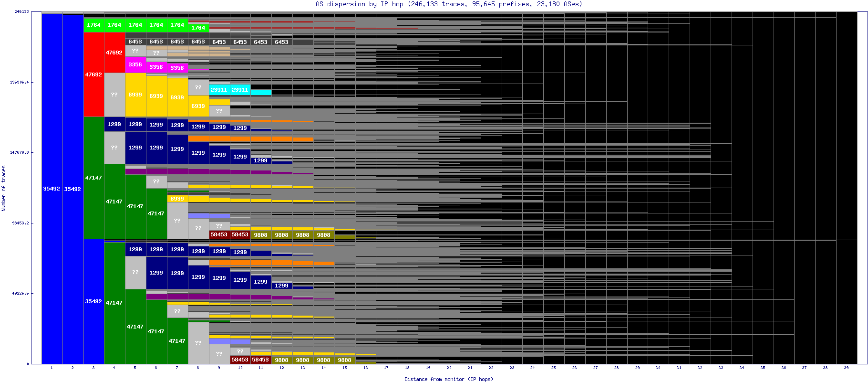The image size is (868, 382).
Task: Select the dark red 58453 block at hop 11
Action: [x=260, y=360]
